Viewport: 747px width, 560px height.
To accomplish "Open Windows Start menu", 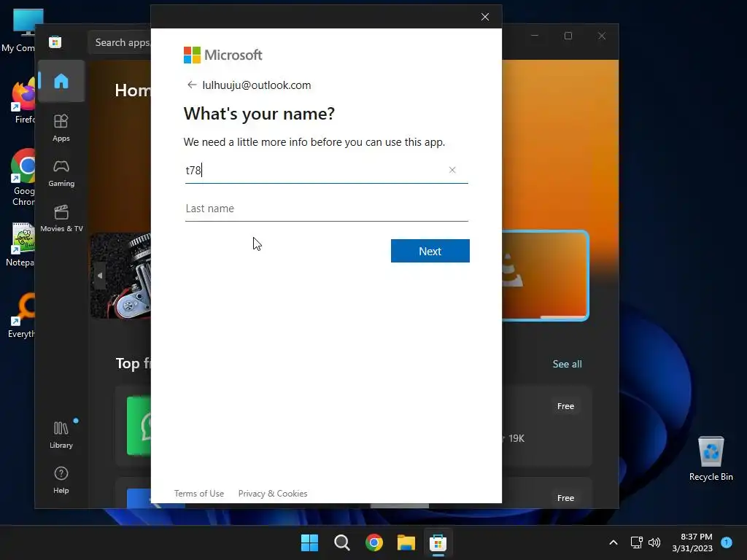I will click(309, 542).
